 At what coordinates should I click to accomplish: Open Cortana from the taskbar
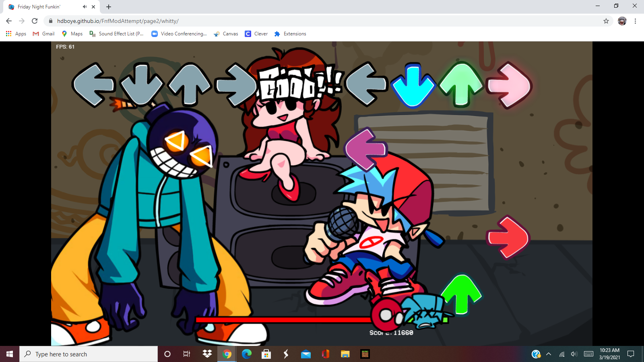[167, 354]
